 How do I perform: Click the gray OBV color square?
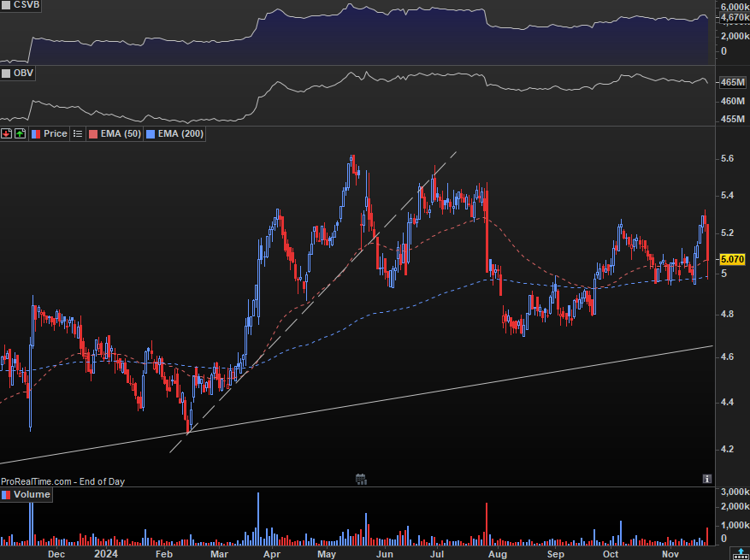[x=6, y=74]
